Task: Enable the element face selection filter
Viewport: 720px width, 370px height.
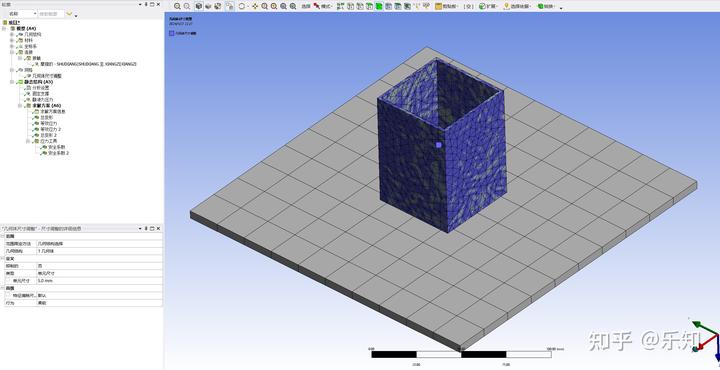Action: coord(398,6)
